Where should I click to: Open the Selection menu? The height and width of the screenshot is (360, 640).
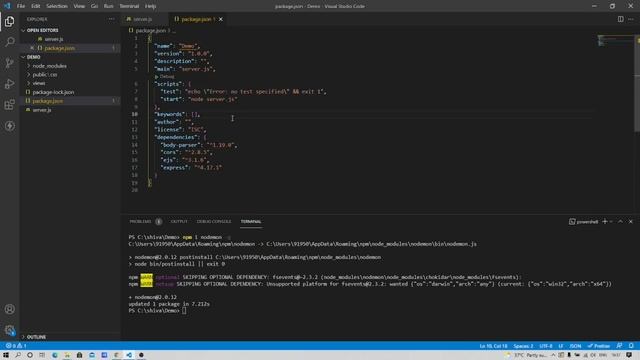point(57,6)
